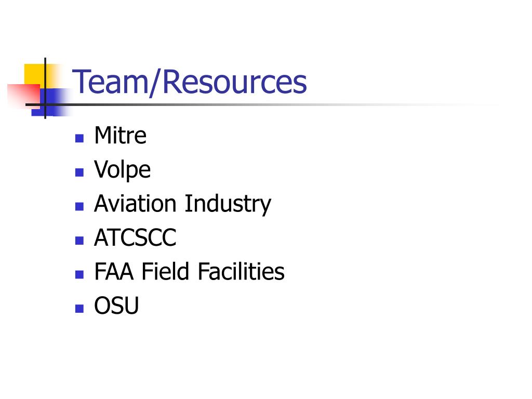Viewport: 532px width, 399px height.
Task: Click the bullet marker before Aviation Industry
Action: pos(79,206)
